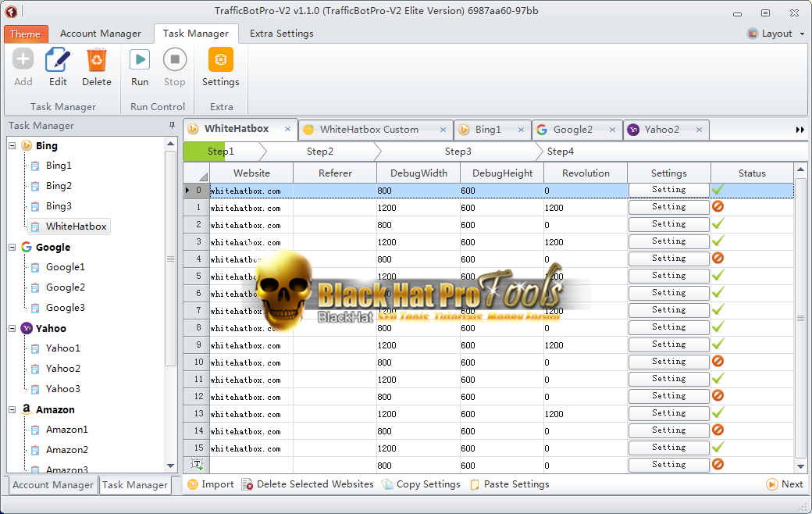Click the Delete task trash icon
This screenshot has height=514, width=812.
tap(96, 59)
